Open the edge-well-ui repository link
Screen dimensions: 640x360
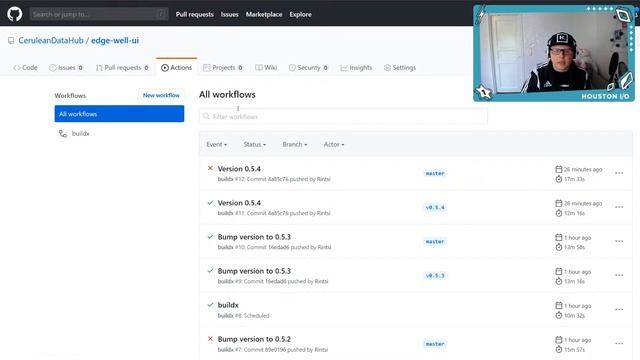(115, 40)
